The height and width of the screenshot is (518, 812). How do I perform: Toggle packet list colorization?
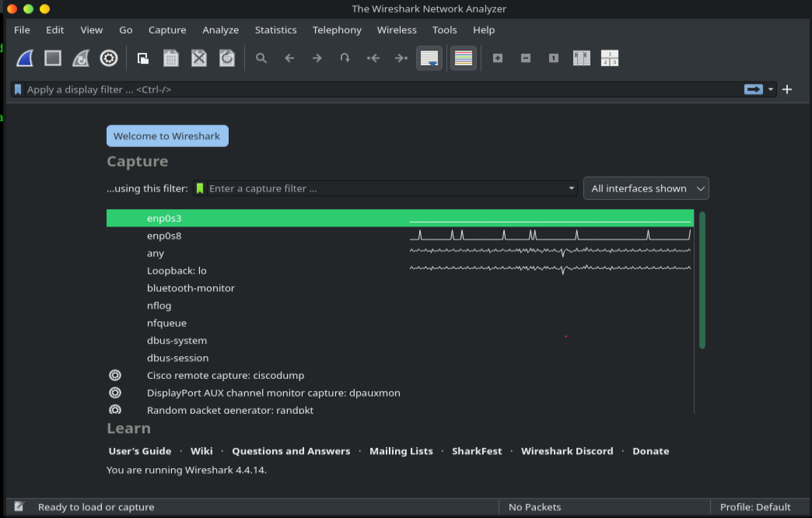pos(464,58)
